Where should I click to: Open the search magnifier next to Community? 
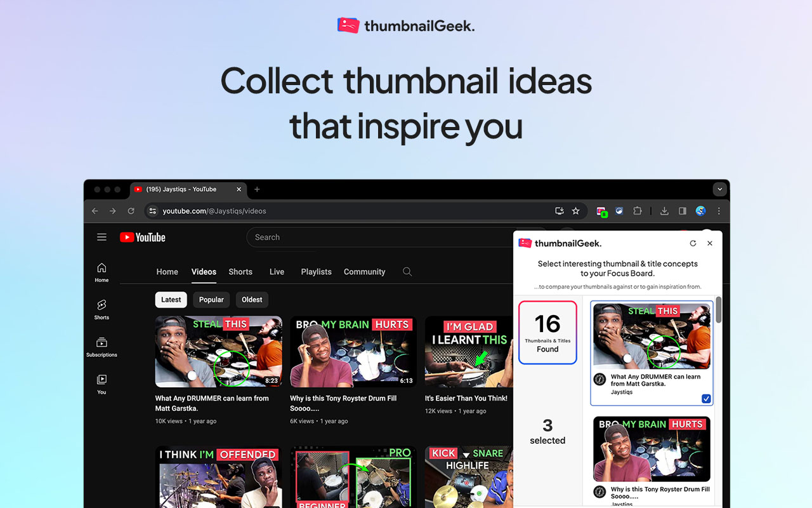(407, 271)
